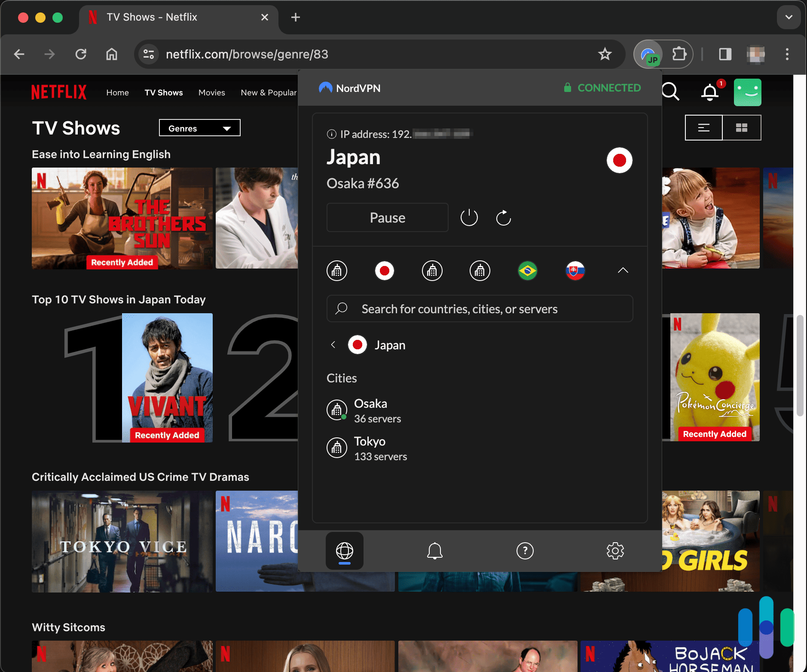Select the Brazil flag quick-connect icon
Screen dimensions: 807x672
528,271
